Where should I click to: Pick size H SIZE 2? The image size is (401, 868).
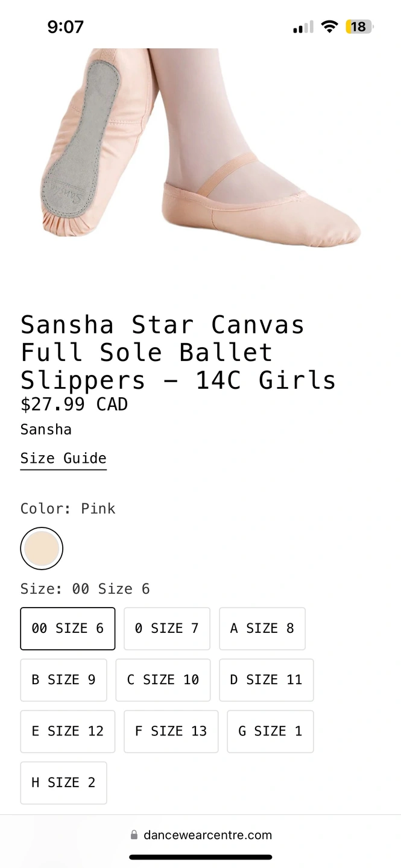tap(63, 782)
